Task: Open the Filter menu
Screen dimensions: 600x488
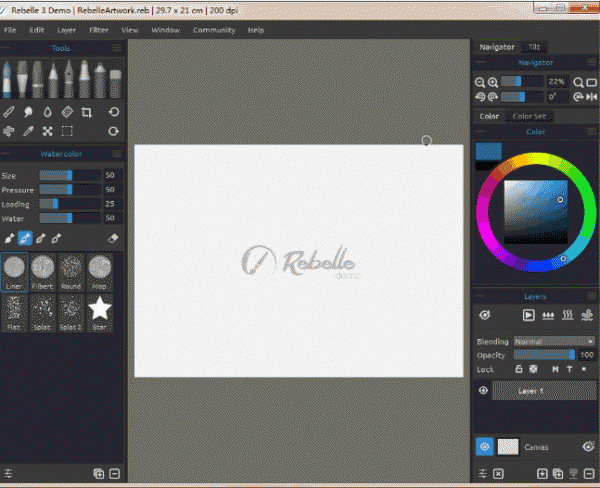Action: click(x=99, y=30)
